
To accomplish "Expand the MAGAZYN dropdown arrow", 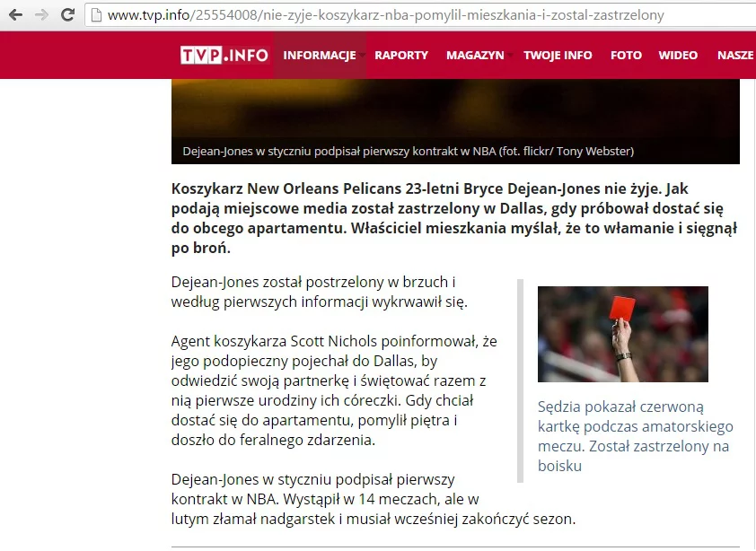I will click(x=510, y=56).
